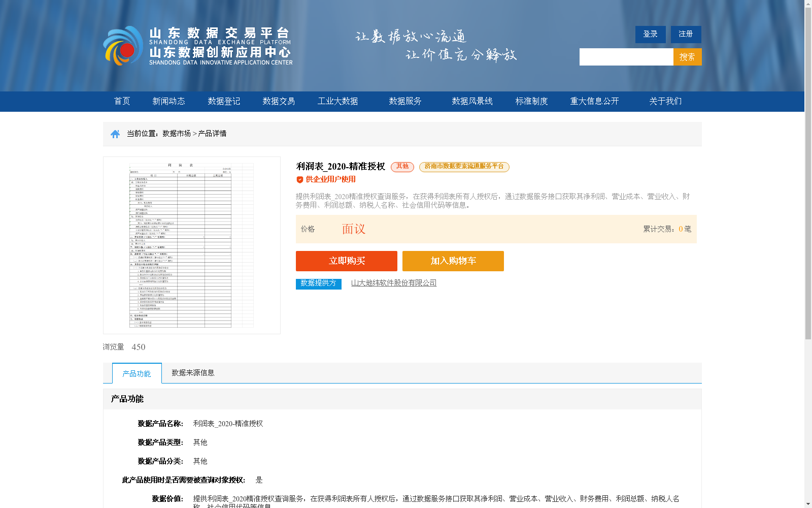Screen dimensions: 812x508
Task: Click the 登录 login button
Action: click(651, 35)
